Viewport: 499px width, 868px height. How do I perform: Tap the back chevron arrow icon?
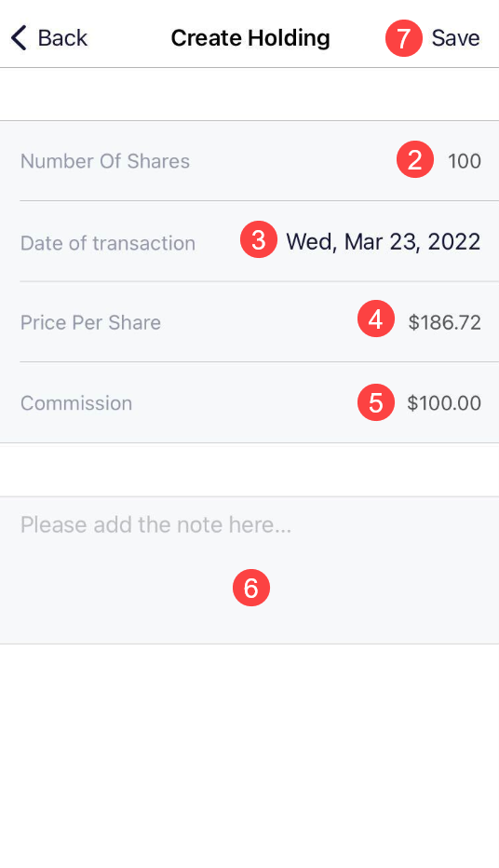[x=19, y=38]
